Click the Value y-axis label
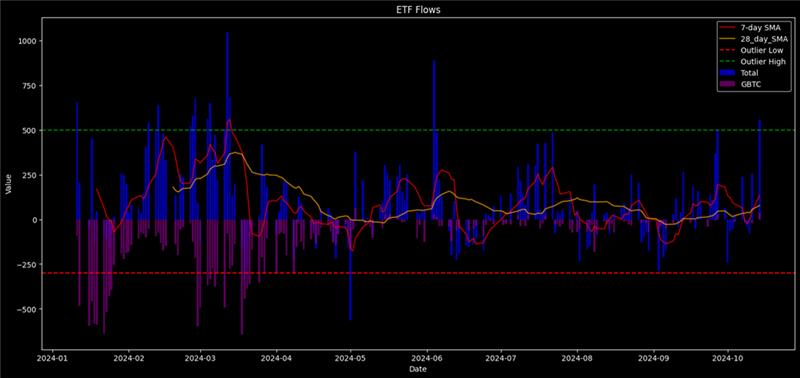 [x=8, y=184]
